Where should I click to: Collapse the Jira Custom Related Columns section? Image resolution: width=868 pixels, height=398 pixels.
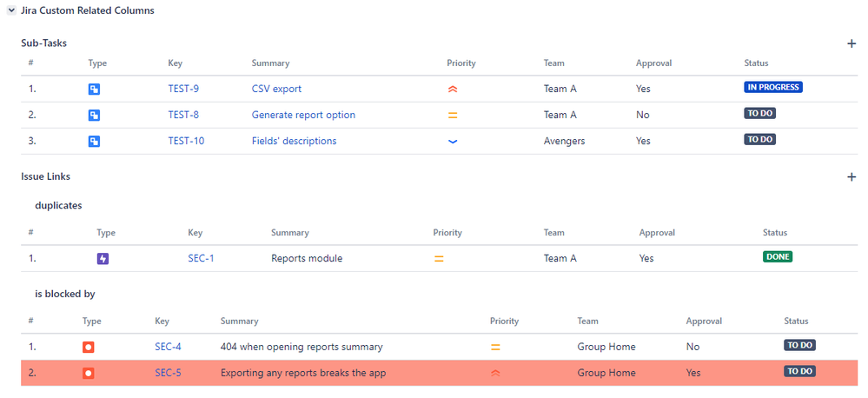10,10
